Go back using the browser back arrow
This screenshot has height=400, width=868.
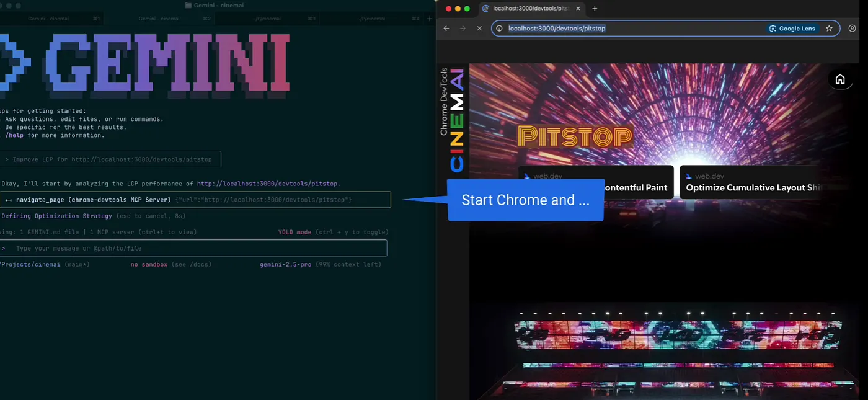coord(446,29)
